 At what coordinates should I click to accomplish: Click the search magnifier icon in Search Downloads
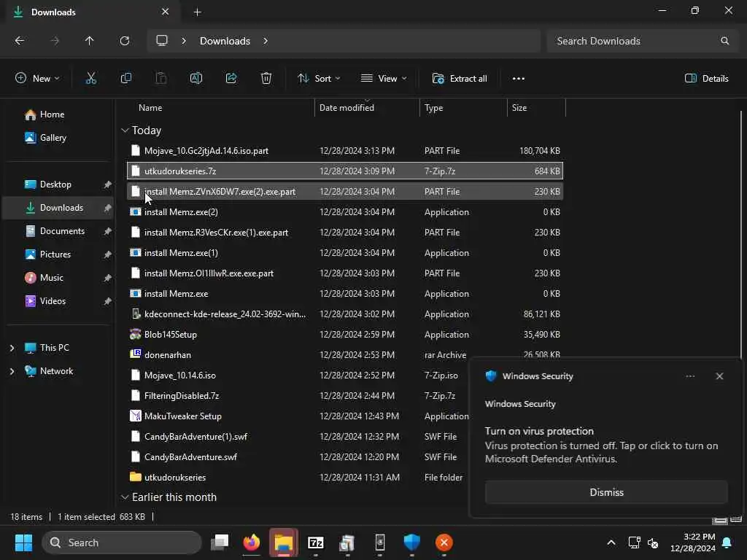pos(724,41)
